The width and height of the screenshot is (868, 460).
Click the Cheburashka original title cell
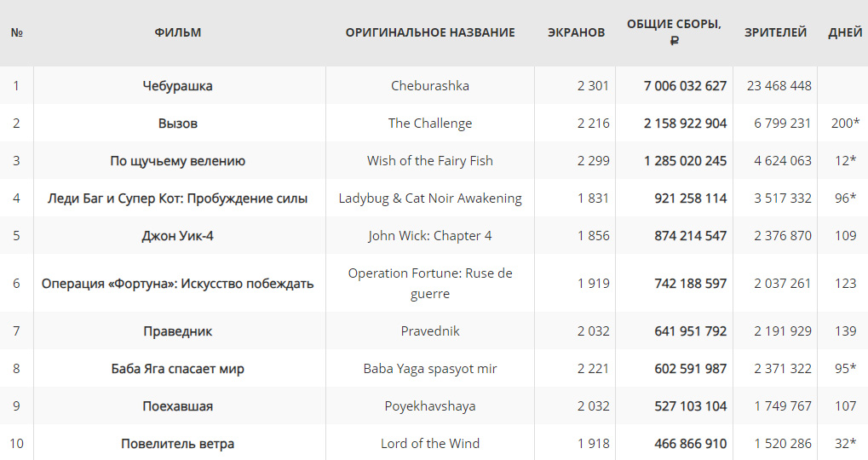430,86
